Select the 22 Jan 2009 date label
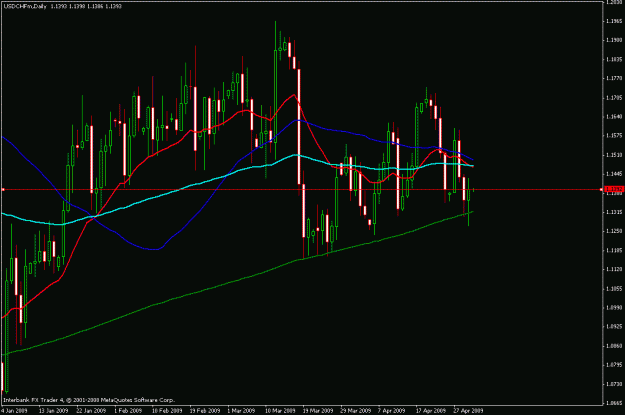The height and width of the screenshot is (415, 625). [x=91, y=410]
